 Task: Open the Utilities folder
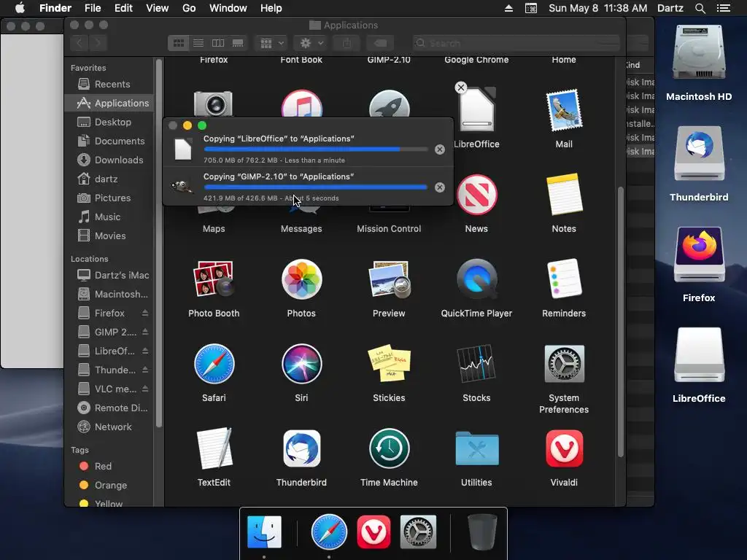tap(477, 448)
